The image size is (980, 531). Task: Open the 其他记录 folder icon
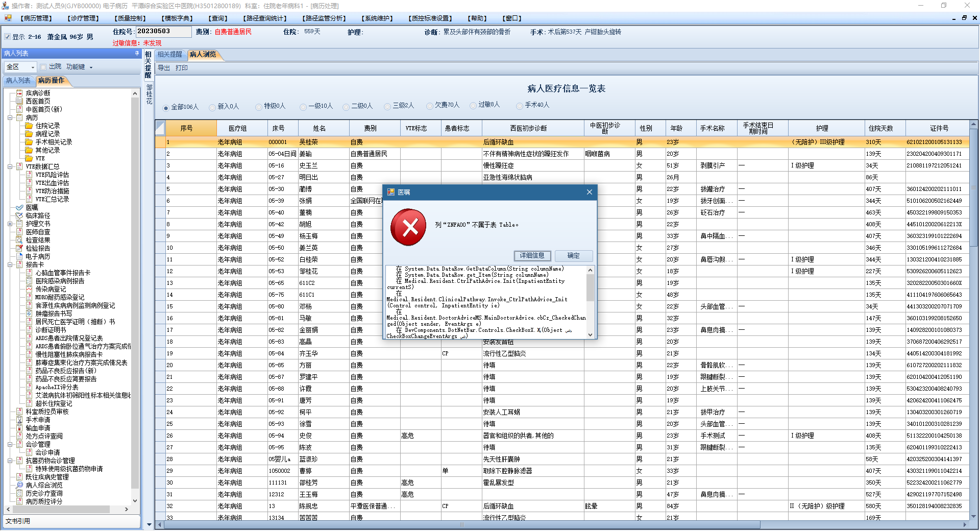pyautogui.click(x=29, y=150)
